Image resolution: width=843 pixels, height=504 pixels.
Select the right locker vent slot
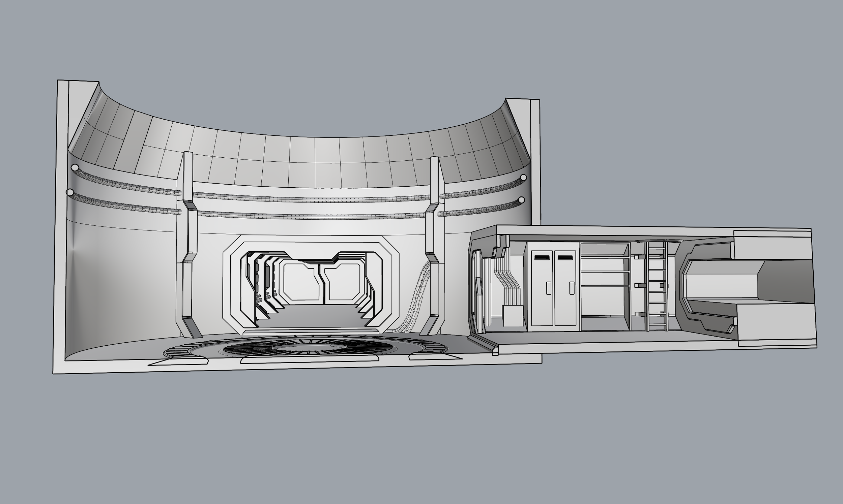(565, 258)
